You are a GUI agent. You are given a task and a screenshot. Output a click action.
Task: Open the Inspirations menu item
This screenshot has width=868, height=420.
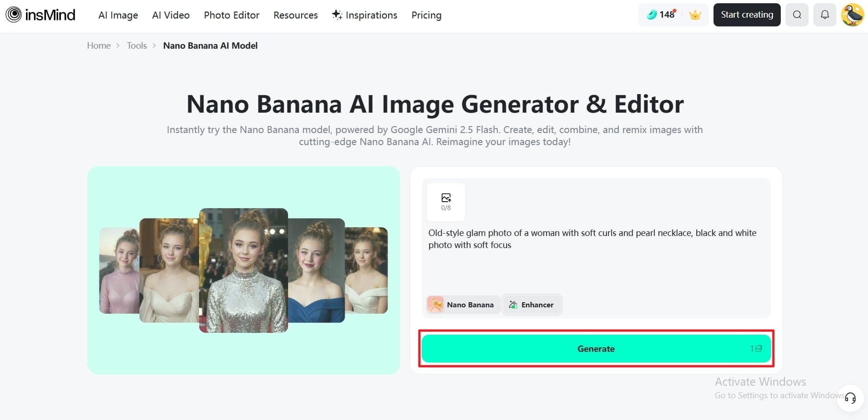365,15
